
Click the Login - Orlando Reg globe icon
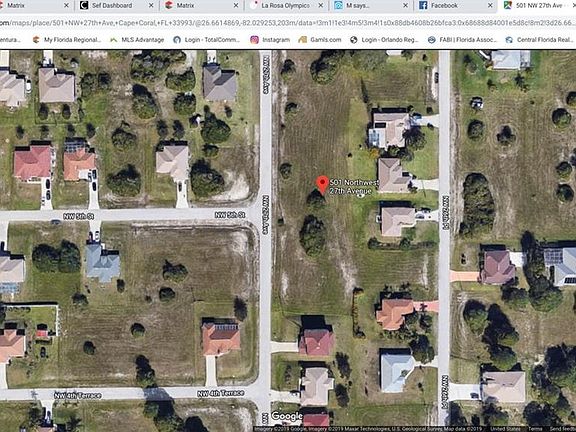[x=353, y=40]
